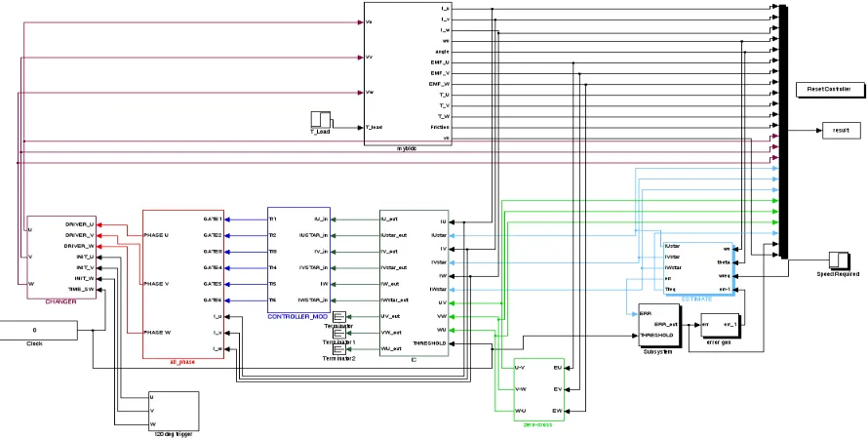This screenshot has width=868, height=439.
Task: Select the CHANGER block
Action: point(60,258)
